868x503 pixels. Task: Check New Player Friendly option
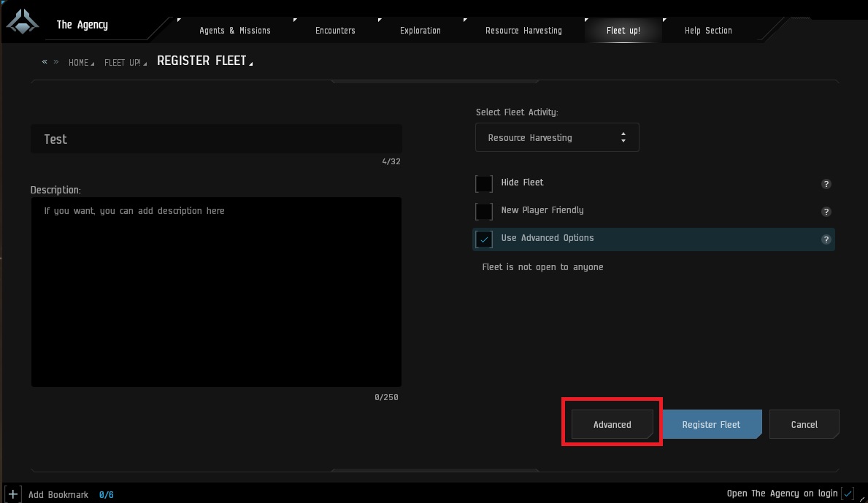(x=484, y=212)
